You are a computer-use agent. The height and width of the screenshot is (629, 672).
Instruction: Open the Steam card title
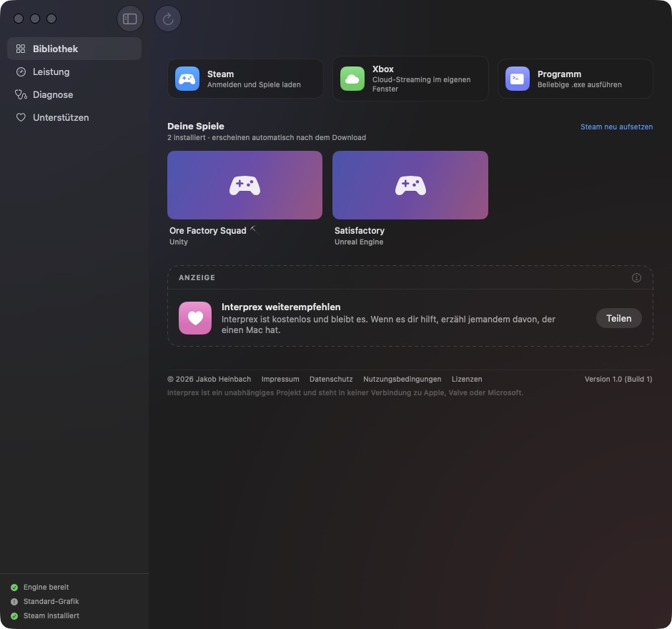click(221, 74)
